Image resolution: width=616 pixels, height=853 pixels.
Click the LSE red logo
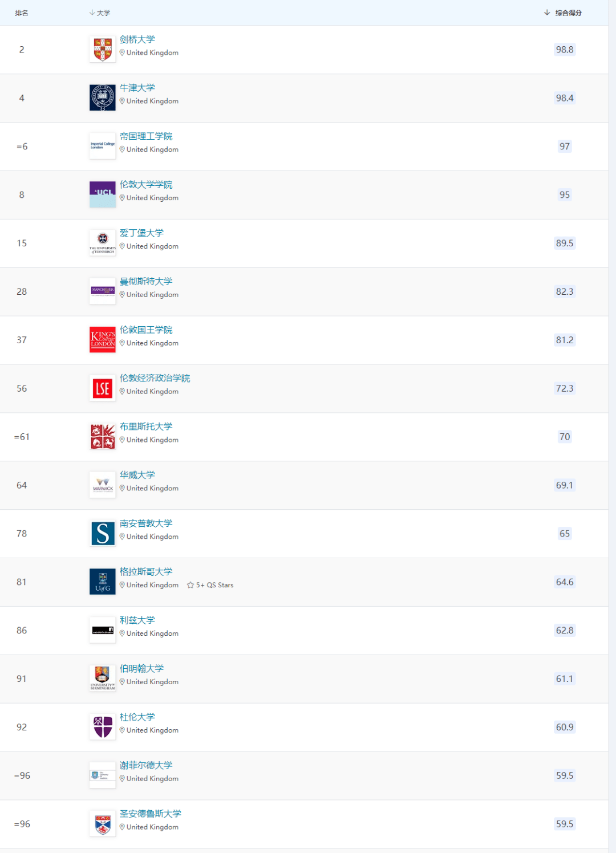(x=103, y=388)
